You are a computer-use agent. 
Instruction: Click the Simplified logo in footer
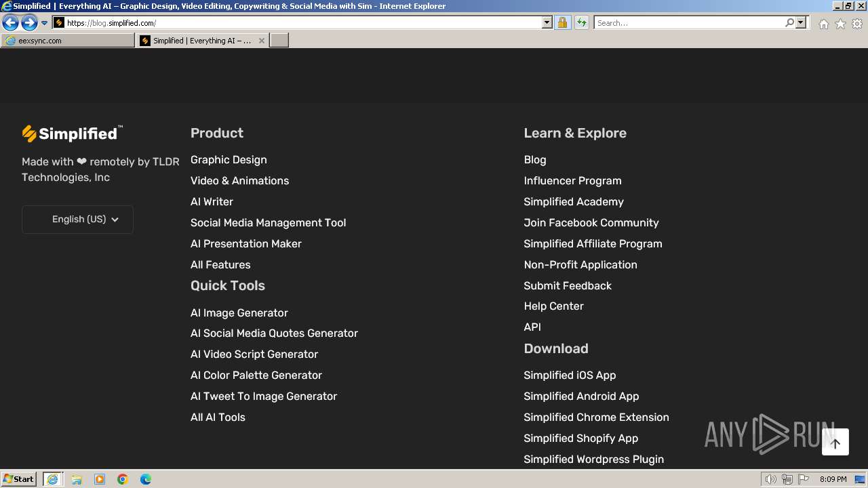coord(73,134)
